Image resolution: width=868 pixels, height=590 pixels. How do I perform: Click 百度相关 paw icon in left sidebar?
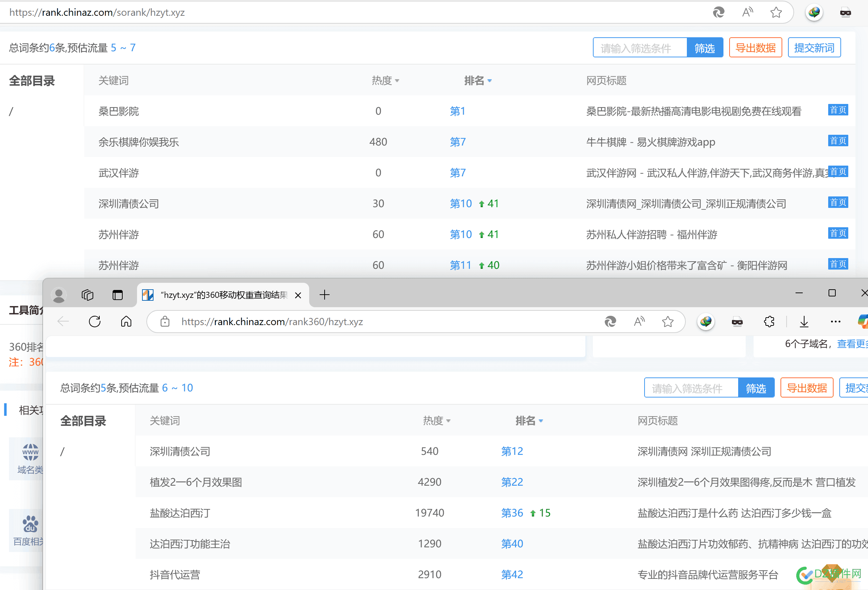point(30,524)
